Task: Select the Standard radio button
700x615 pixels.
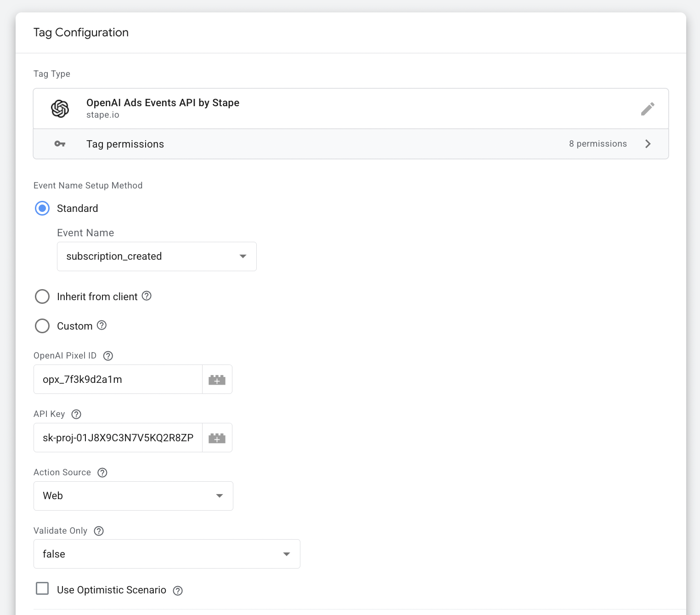Action: point(42,208)
